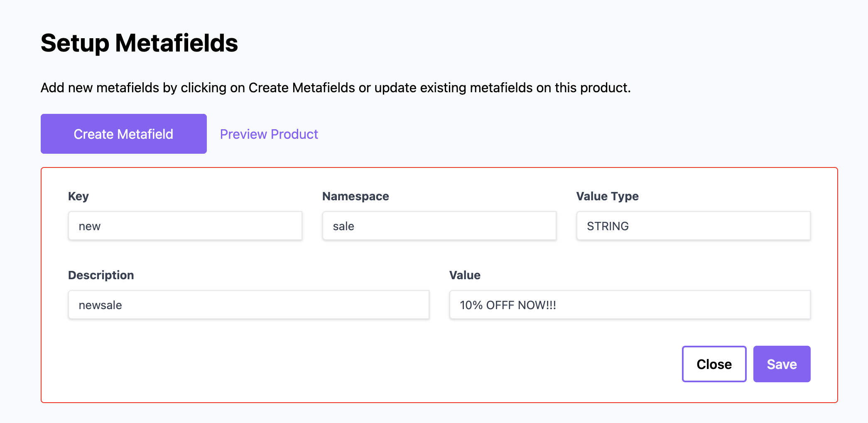The width and height of the screenshot is (868, 423).
Task: Open the Preview Product link
Action: [269, 134]
